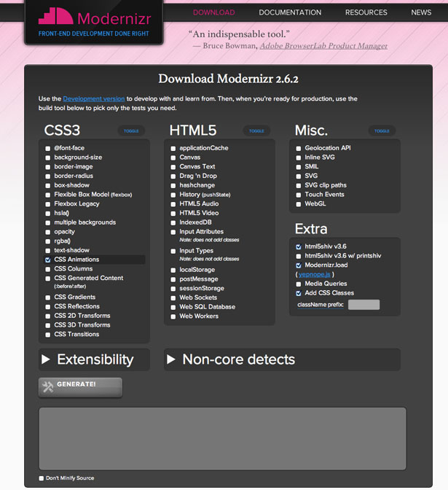
Task: Check the hsla() option
Action: (48, 214)
